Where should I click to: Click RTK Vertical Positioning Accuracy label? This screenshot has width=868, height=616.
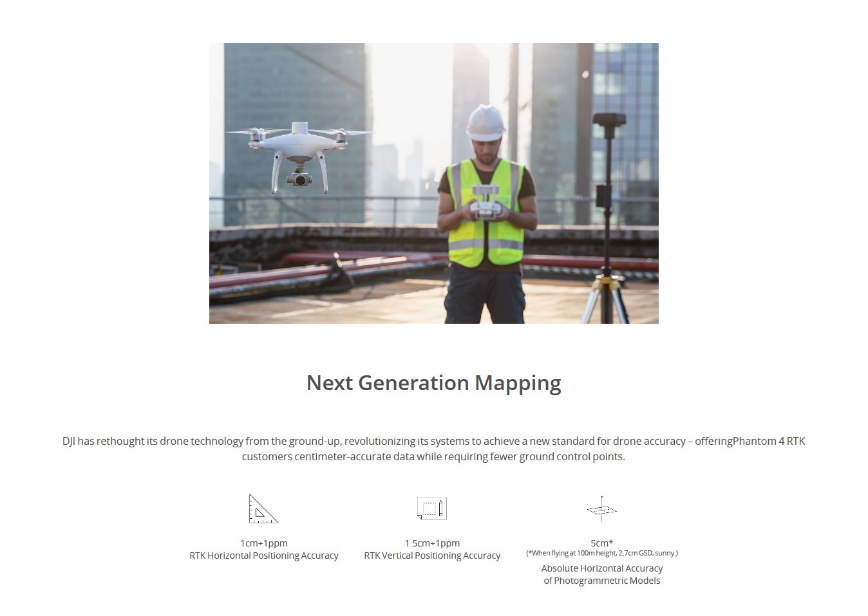pyautogui.click(x=432, y=555)
